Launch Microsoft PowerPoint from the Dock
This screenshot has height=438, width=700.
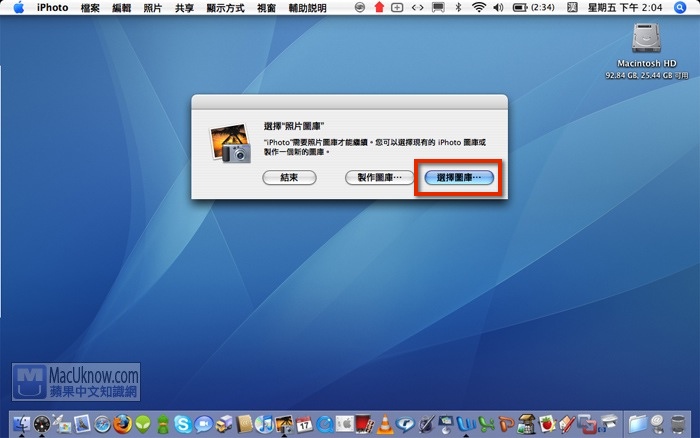pos(507,424)
